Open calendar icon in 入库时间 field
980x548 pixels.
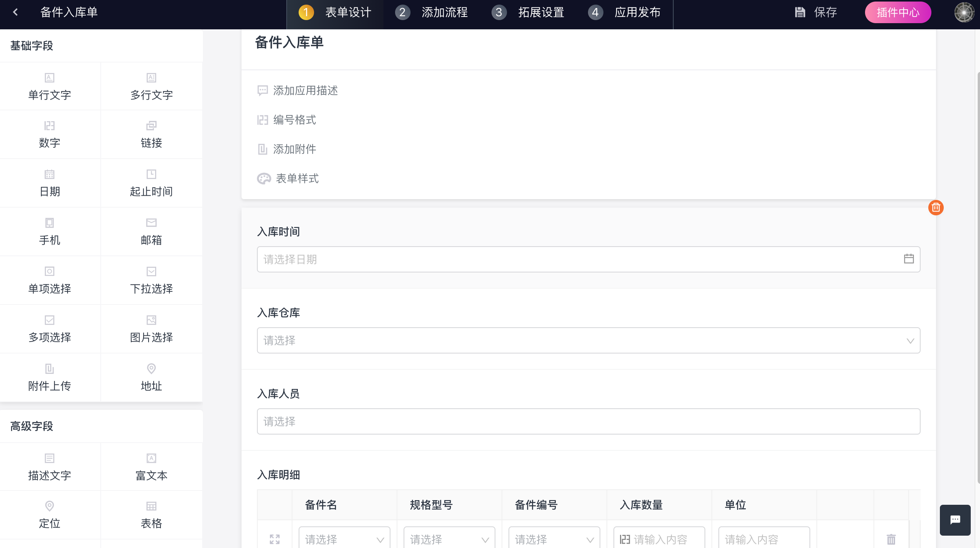point(909,259)
